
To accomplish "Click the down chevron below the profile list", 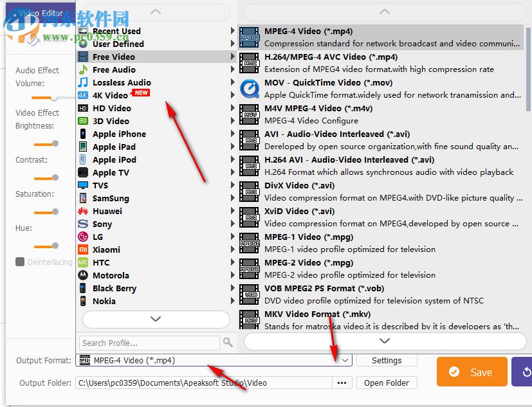I will (x=154, y=320).
